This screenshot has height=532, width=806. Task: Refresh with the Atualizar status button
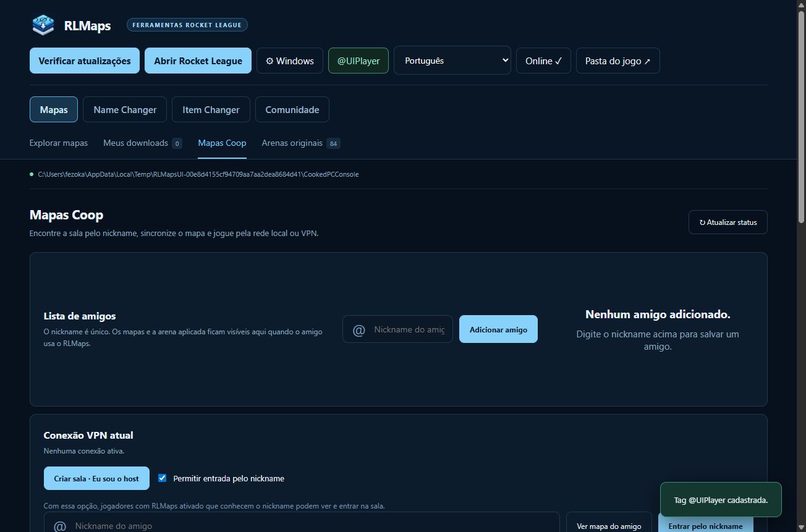pyautogui.click(x=728, y=222)
